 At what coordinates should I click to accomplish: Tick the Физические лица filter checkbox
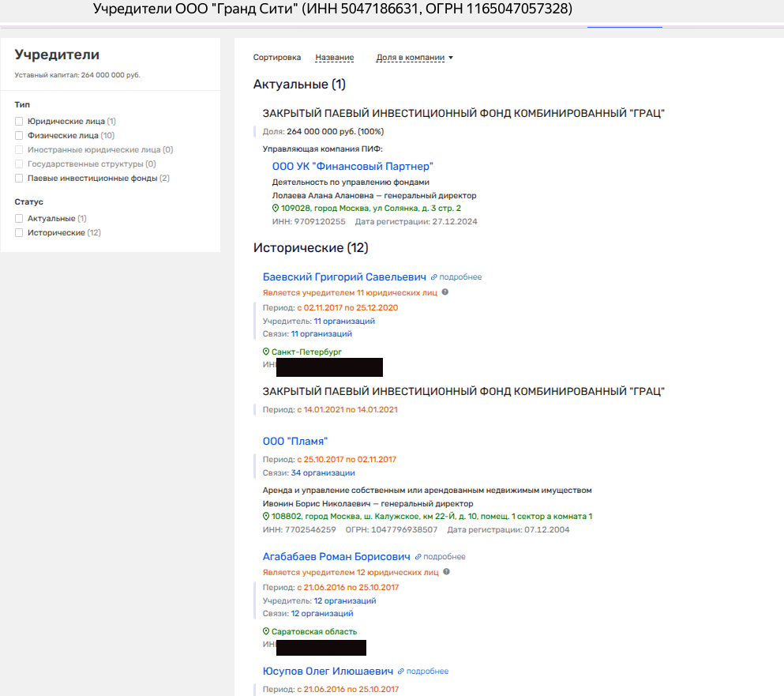(x=19, y=136)
